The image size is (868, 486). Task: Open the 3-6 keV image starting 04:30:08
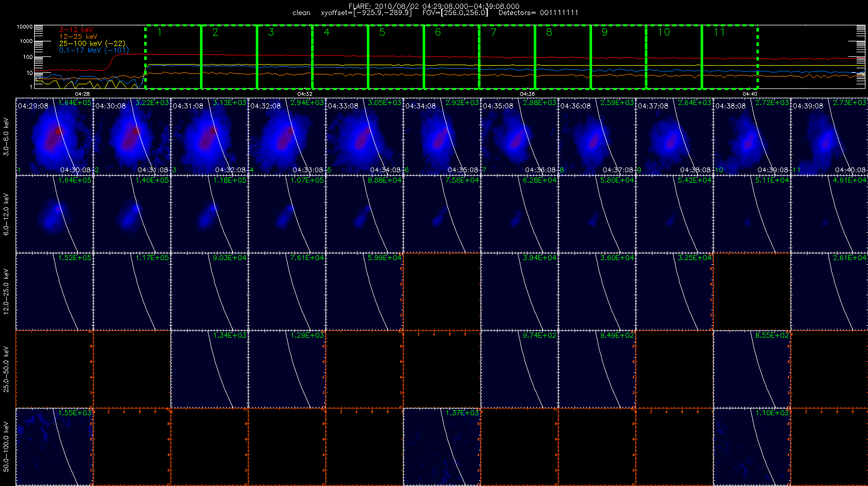[x=132, y=136]
